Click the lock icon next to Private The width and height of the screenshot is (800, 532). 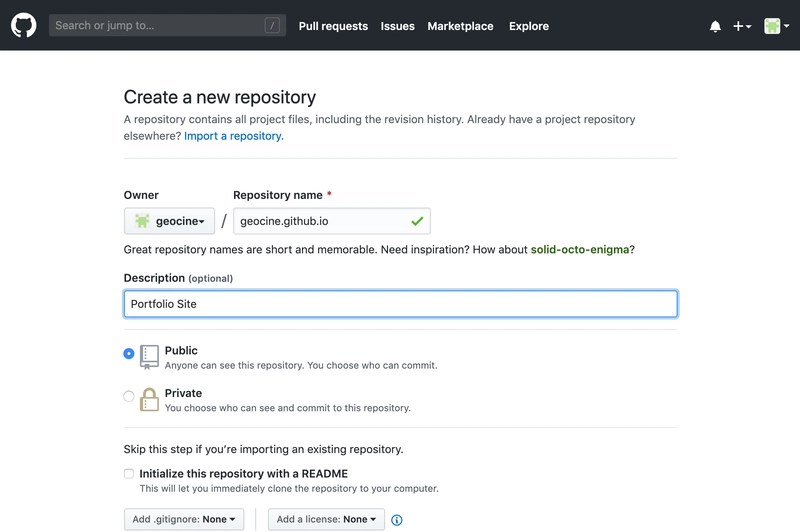149,399
